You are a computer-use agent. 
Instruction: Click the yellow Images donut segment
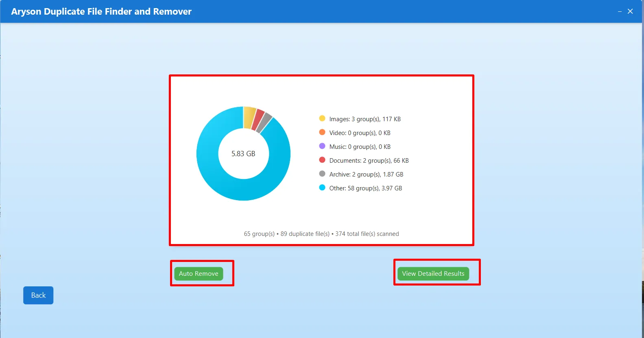249,118
